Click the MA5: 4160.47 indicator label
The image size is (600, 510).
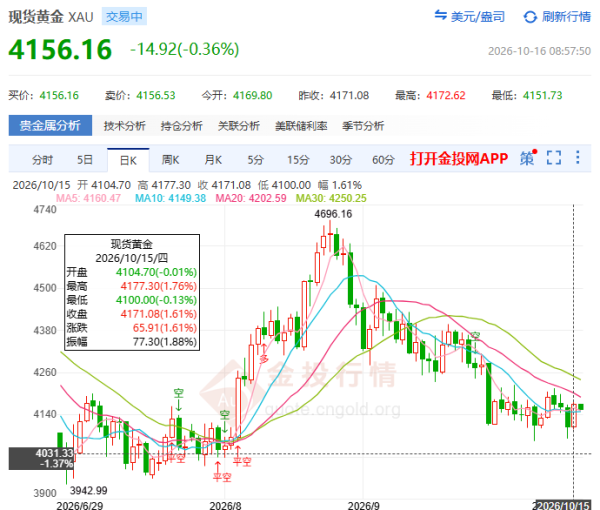[88, 198]
